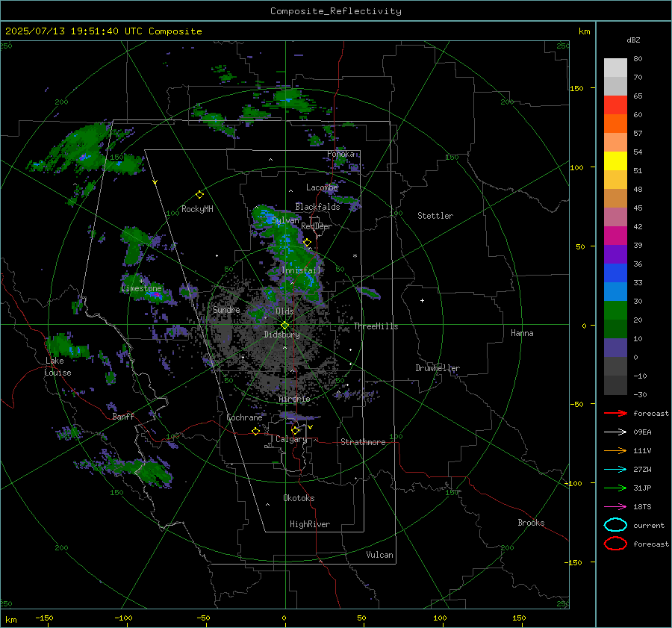Select the cyan 27ZW arrow icon
Screen dimensions: 672x628
pos(615,470)
